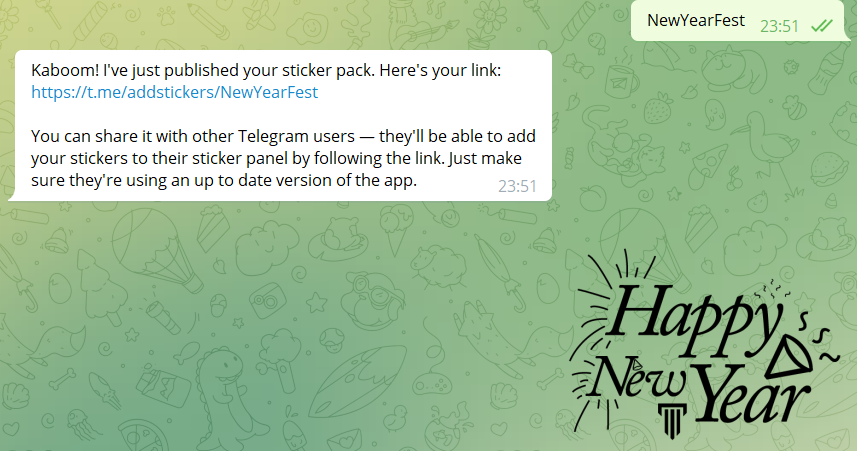Image resolution: width=857 pixels, height=451 pixels.
Task: Click the Happy New Year sticker
Action: point(703,345)
